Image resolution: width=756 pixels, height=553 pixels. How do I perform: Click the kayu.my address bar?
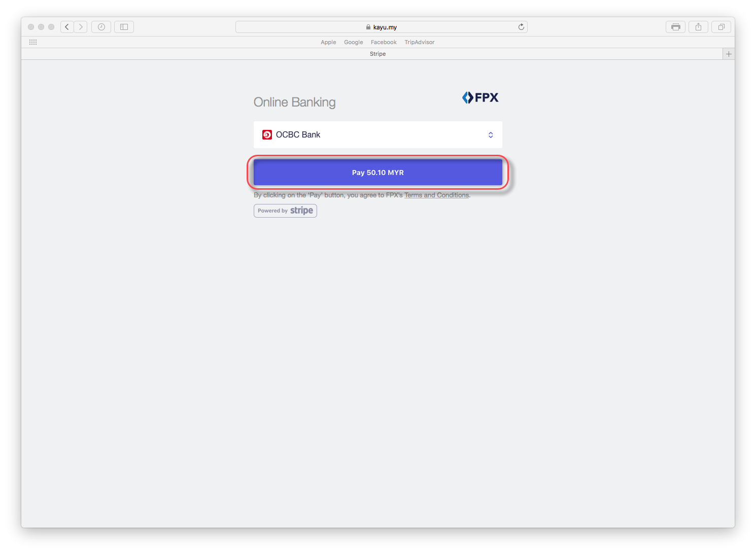point(382,27)
